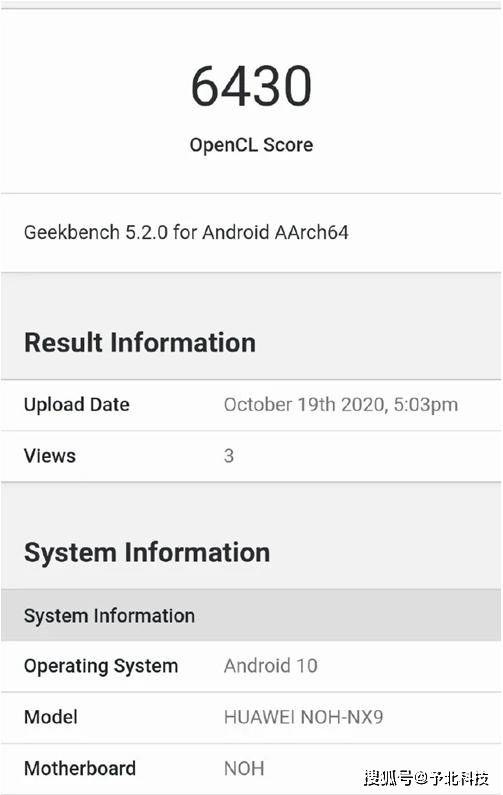This screenshot has height=795, width=503.
Task: Select the views count 3
Action: coord(229,456)
